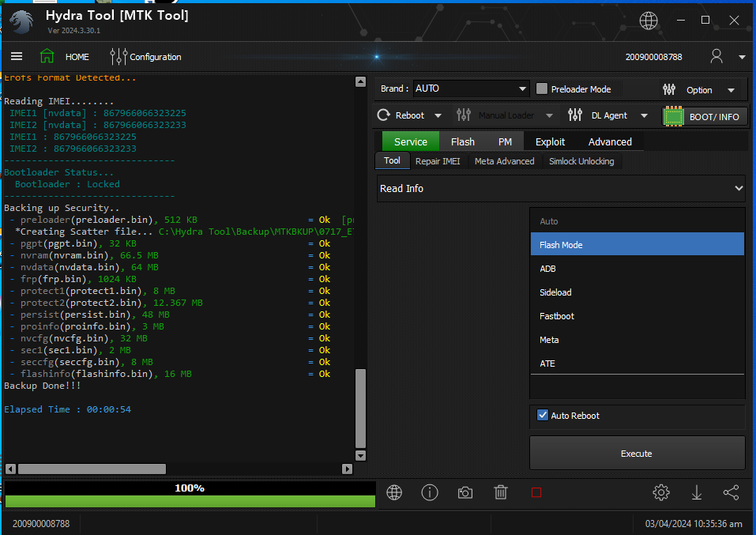756x535 pixels.
Task: Select ADB in the mode list
Action: [x=637, y=269]
